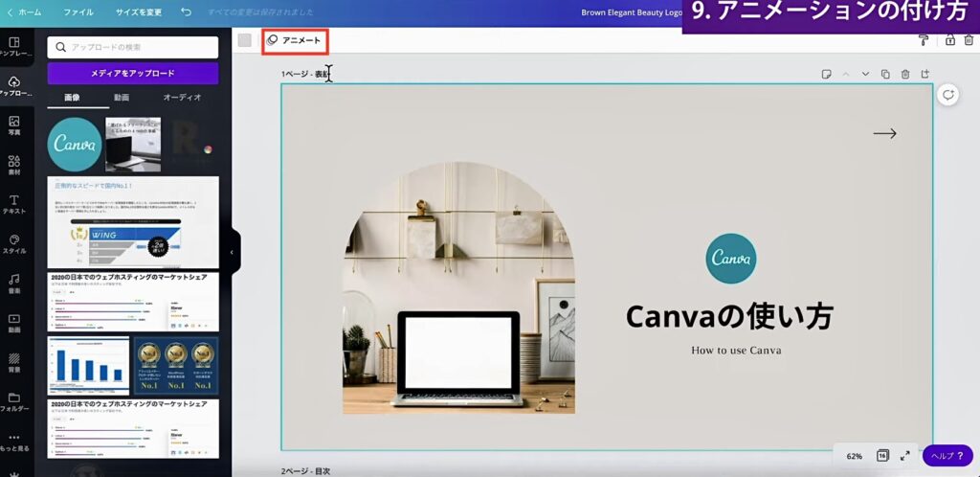The image size is (980, 477).
Task: Select the Canvaの使い方 heading on canvas
Action: (729, 317)
